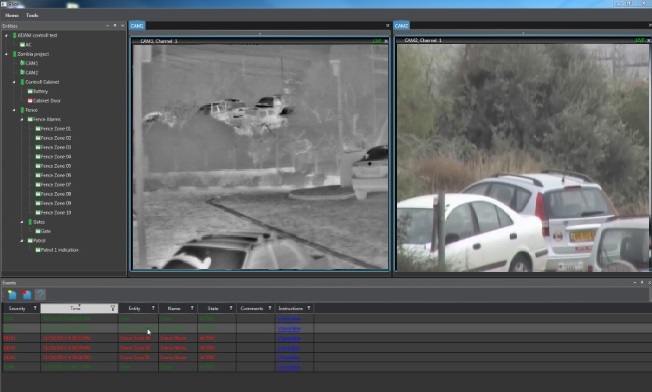Sort events by the Time column header
Screen dimensions: 652x392
pyautogui.click(x=75, y=308)
